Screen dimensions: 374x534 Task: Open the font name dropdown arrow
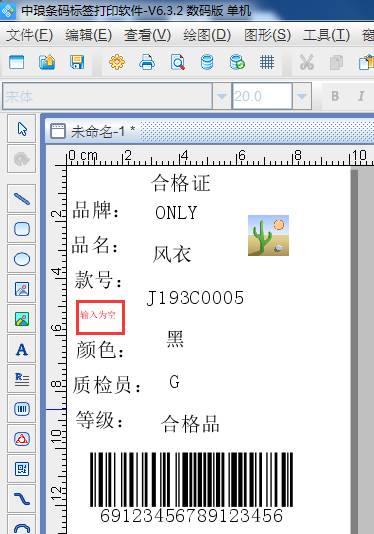coord(222,96)
